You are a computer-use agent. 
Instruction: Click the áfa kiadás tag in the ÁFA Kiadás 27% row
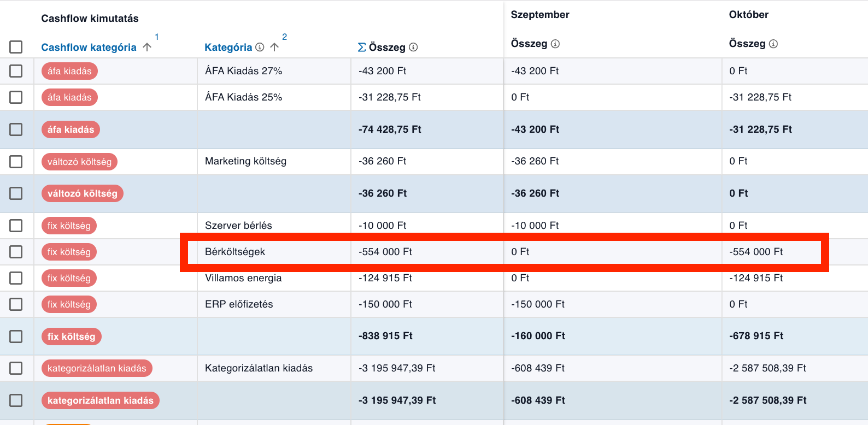coord(69,71)
